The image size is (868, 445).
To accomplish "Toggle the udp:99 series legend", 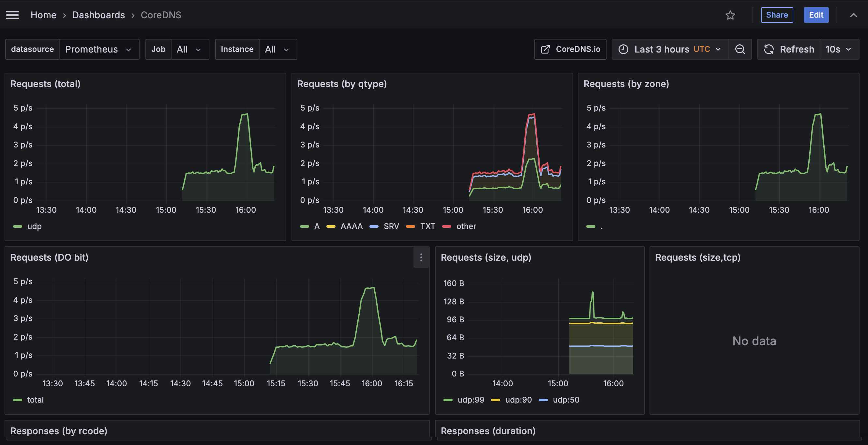I will pyautogui.click(x=471, y=400).
